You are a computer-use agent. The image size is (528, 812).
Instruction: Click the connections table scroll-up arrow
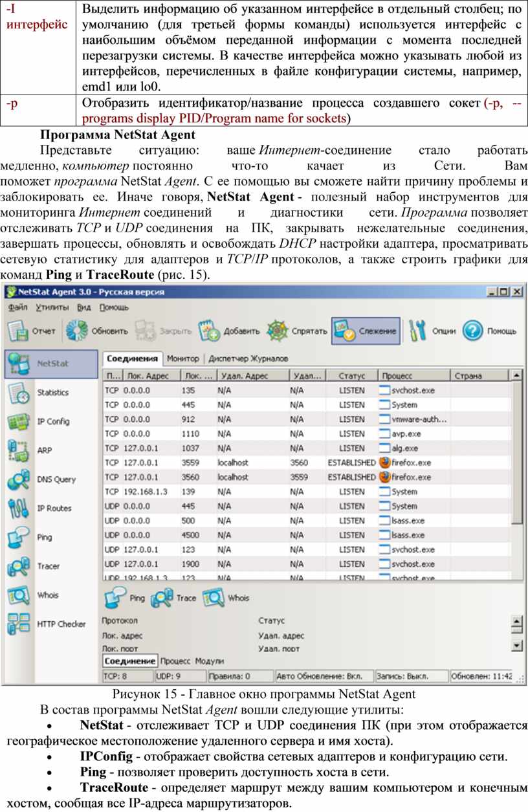pos(516,375)
